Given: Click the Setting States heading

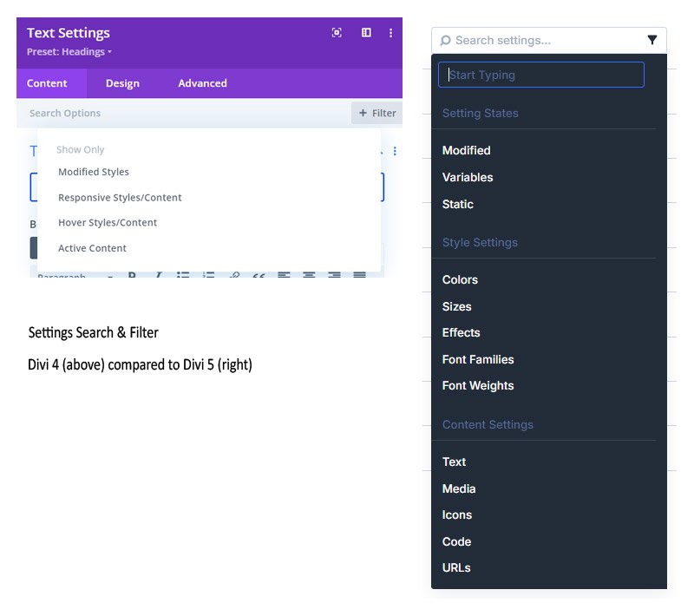Looking at the screenshot, I should 481,114.
